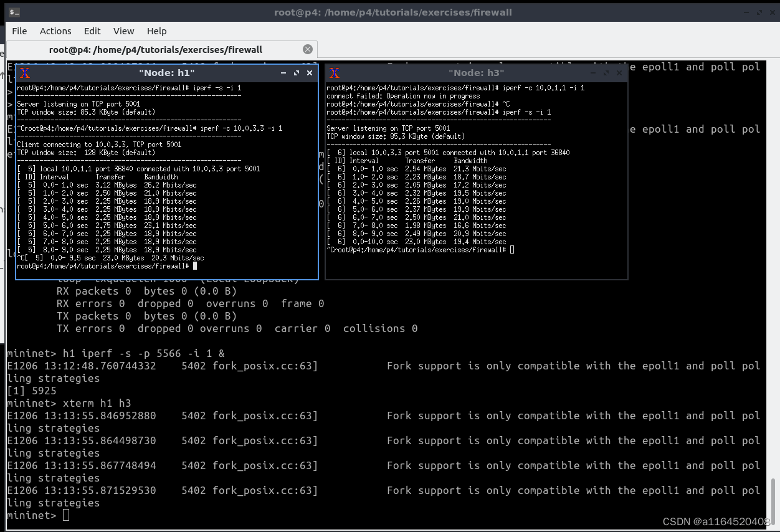Close the main terminal window

pyautogui.click(x=773, y=12)
